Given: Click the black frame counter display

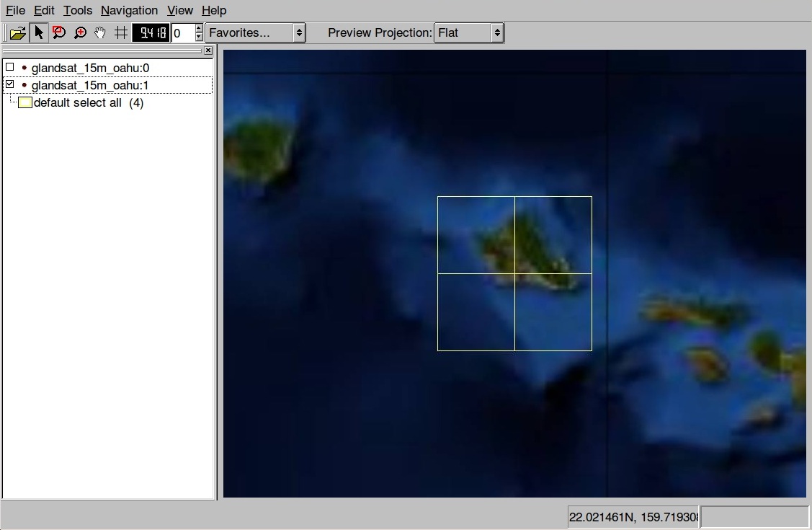Looking at the screenshot, I should point(150,32).
